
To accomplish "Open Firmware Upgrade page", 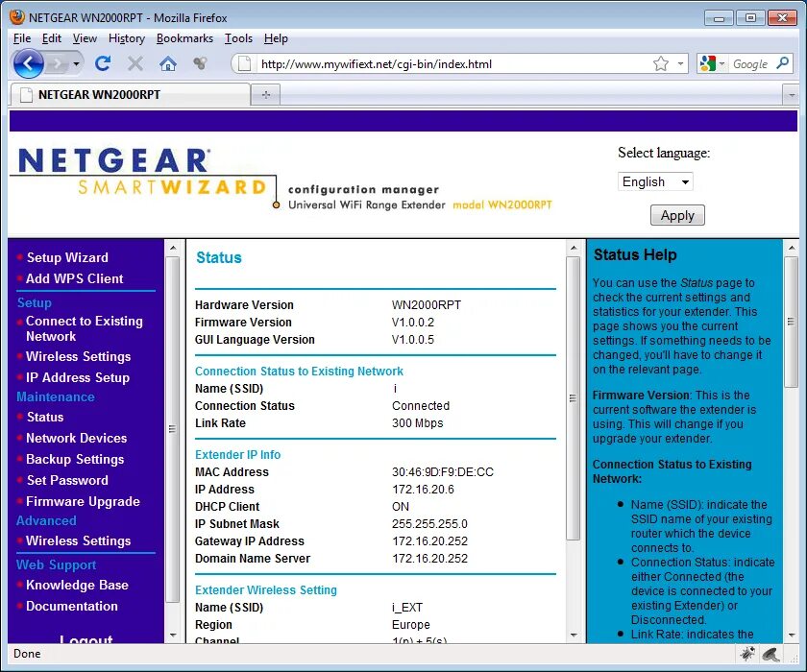I will tap(83, 501).
